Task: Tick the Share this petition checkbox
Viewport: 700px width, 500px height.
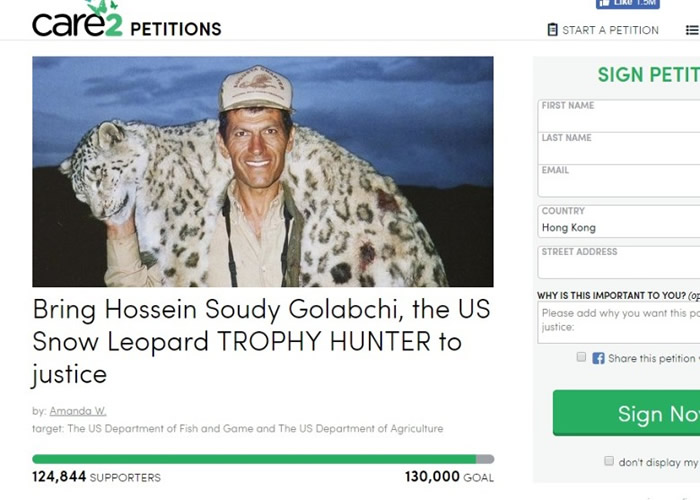Action: (581, 357)
